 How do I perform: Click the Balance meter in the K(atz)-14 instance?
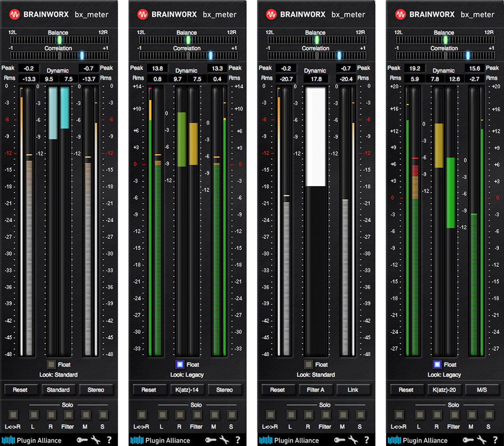pyautogui.click(x=188, y=40)
